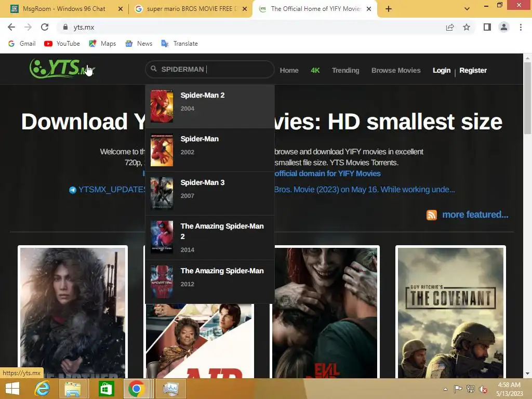Open network status tray icon

(471, 389)
